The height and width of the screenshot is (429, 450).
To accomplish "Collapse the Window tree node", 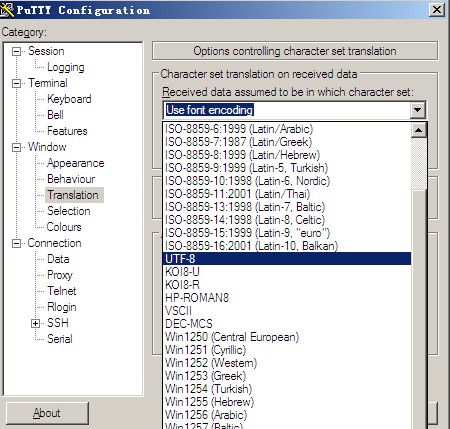I will click(x=16, y=147).
